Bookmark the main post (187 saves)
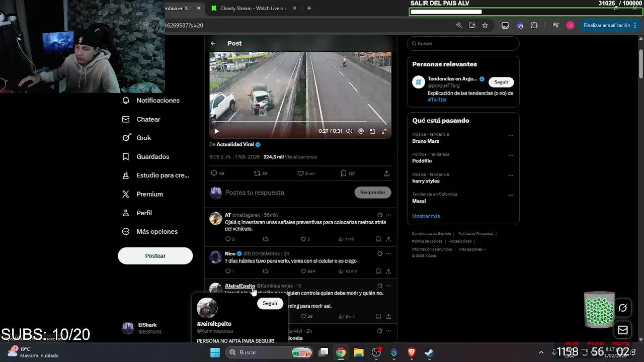The width and height of the screenshot is (644, 362). point(348,173)
